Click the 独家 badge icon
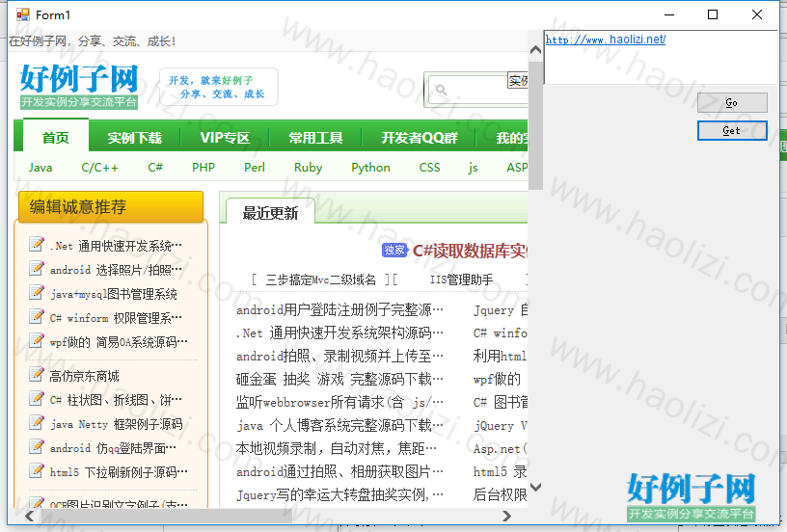Viewport: 787px width, 532px height. click(394, 251)
